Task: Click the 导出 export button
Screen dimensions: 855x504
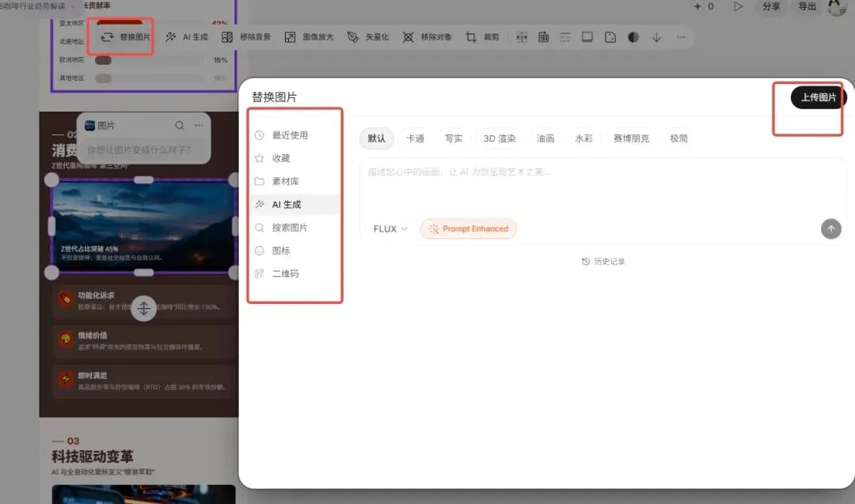Action: pos(807,6)
